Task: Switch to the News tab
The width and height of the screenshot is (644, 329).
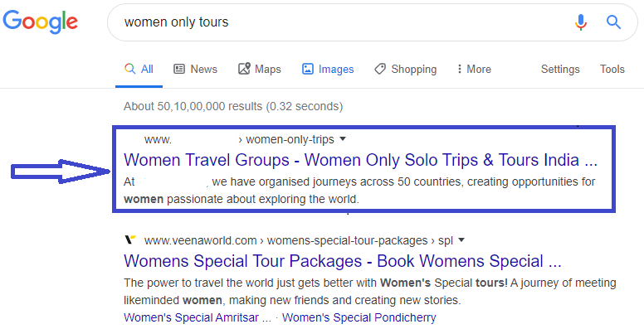Action: coord(196,69)
